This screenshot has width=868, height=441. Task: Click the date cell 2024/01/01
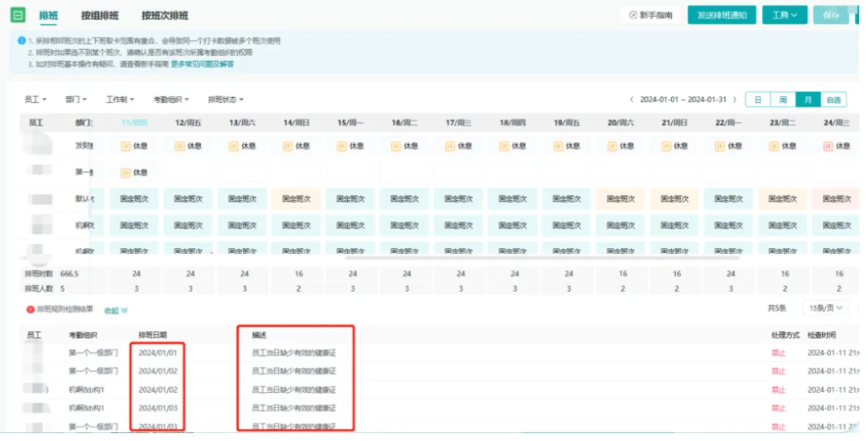(x=158, y=353)
